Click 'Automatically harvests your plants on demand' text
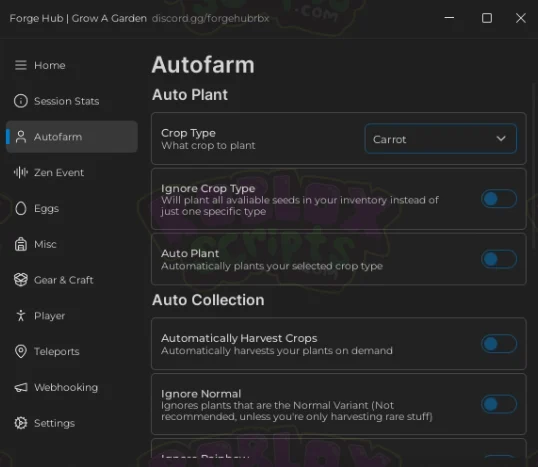 (277, 351)
